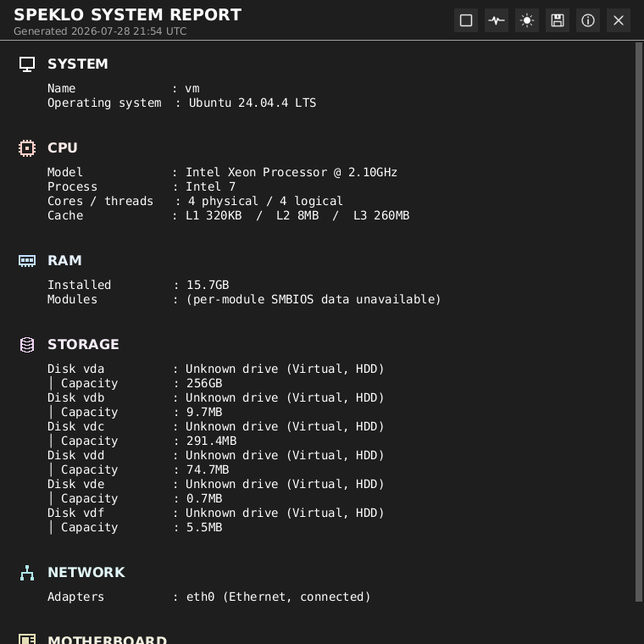Click the MOTHERBOARD section icon

coord(27,640)
